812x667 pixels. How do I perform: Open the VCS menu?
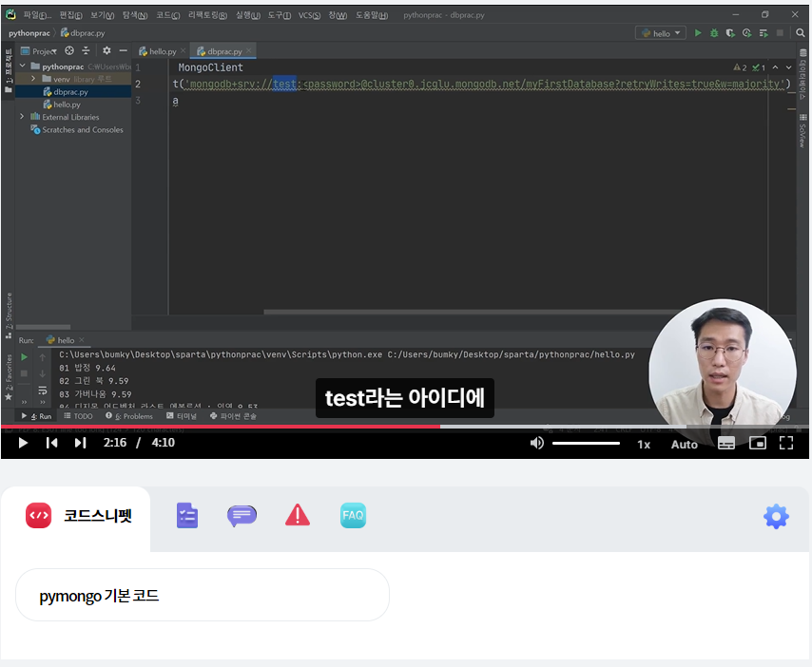(x=309, y=15)
